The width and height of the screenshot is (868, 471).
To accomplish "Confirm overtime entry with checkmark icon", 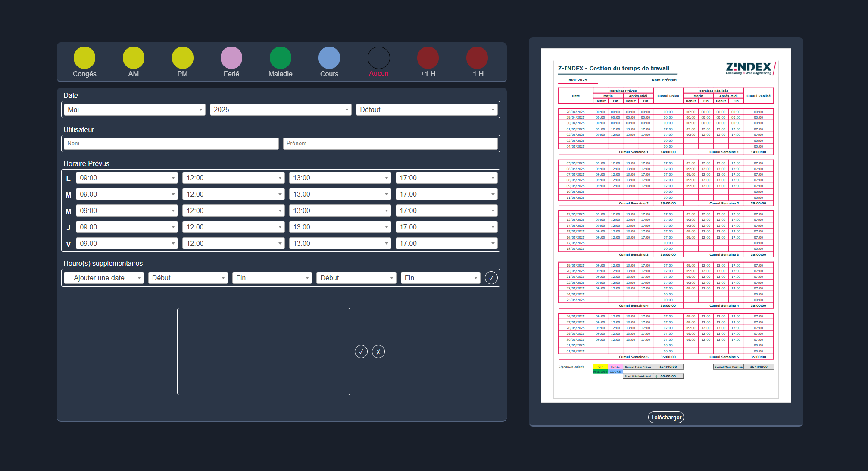I will pyautogui.click(x=491, y=278).
